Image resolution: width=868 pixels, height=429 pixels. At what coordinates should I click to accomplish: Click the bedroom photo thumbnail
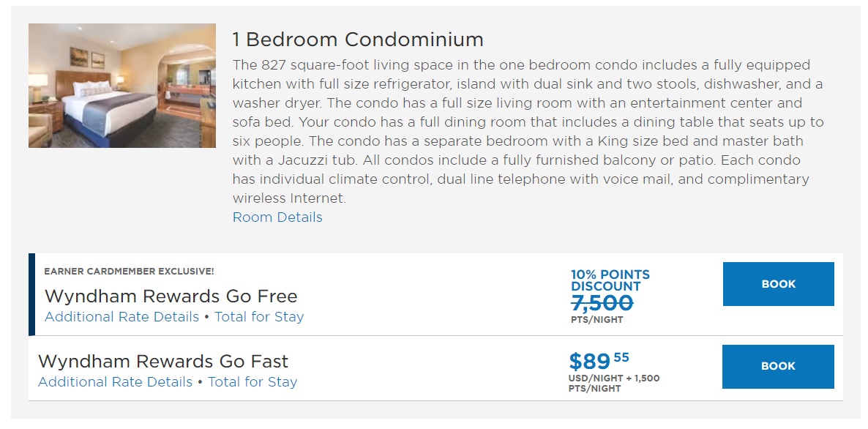coord(121,86)
